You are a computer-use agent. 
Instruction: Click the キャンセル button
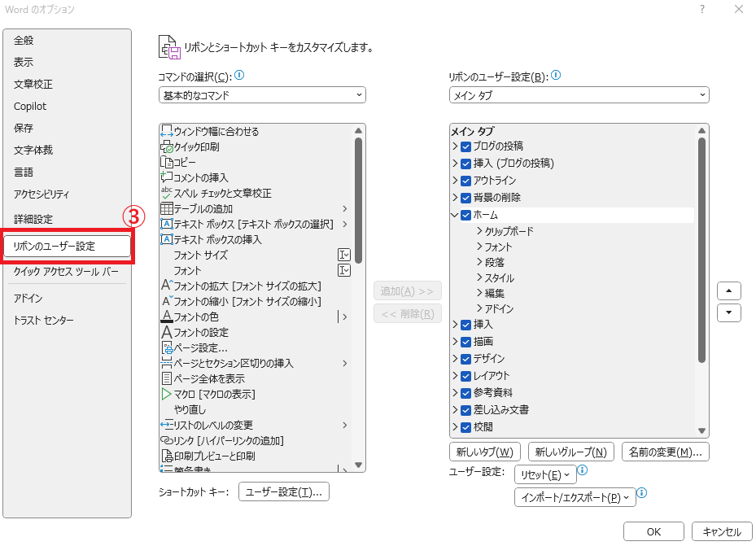point(722,531)
